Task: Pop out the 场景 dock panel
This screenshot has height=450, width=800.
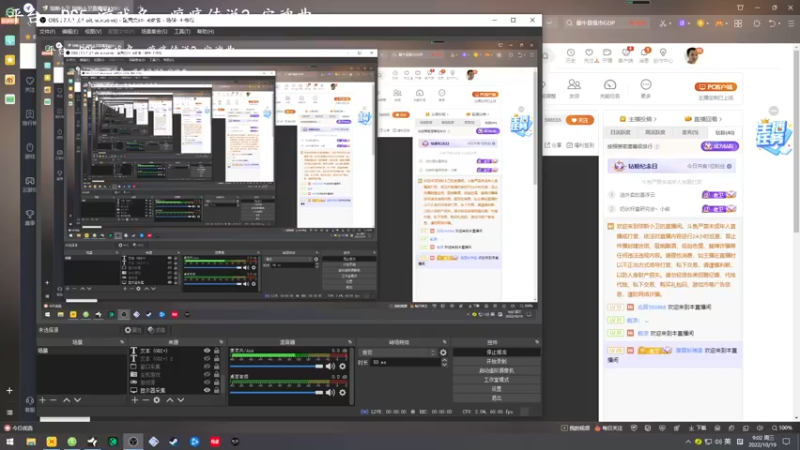Action: (x=121, y=342)
